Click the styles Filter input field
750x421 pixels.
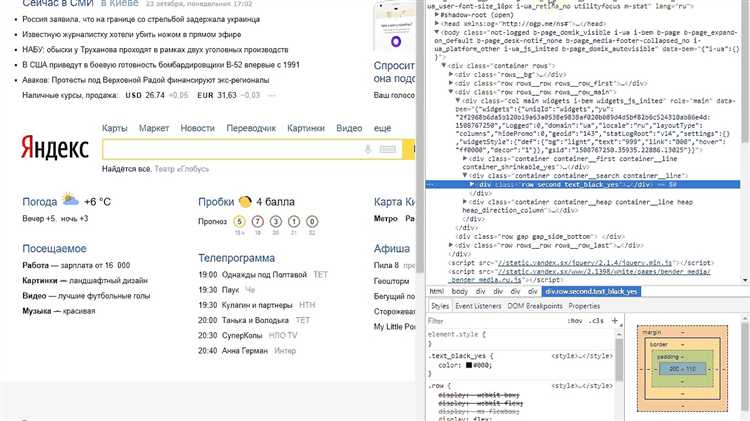[495, 321]
